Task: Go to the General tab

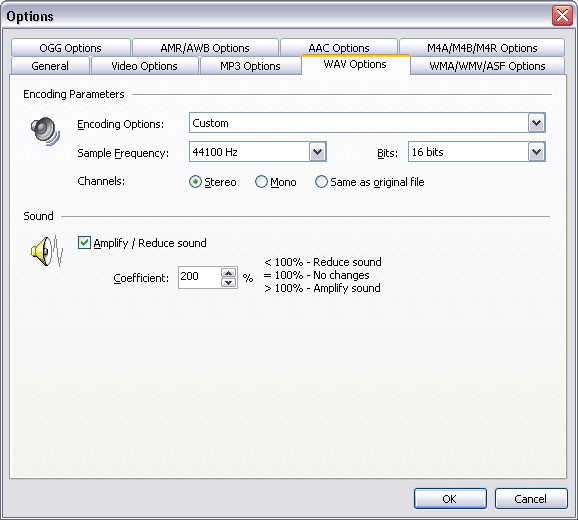Action: coord(50,66)
